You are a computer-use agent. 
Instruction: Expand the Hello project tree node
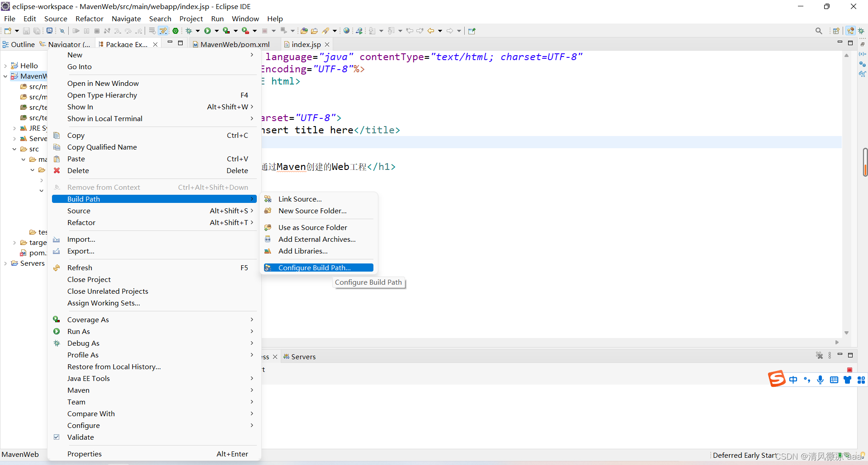point(5,66)
